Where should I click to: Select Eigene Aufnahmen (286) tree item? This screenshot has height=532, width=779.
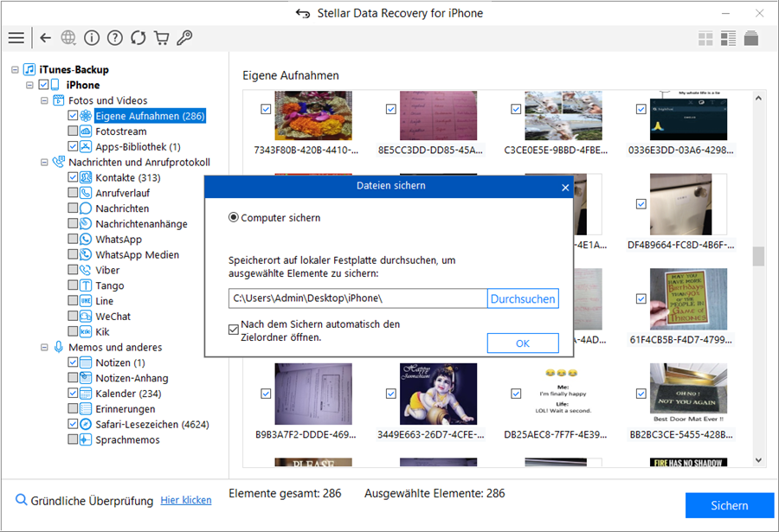(x=150, y=116)
